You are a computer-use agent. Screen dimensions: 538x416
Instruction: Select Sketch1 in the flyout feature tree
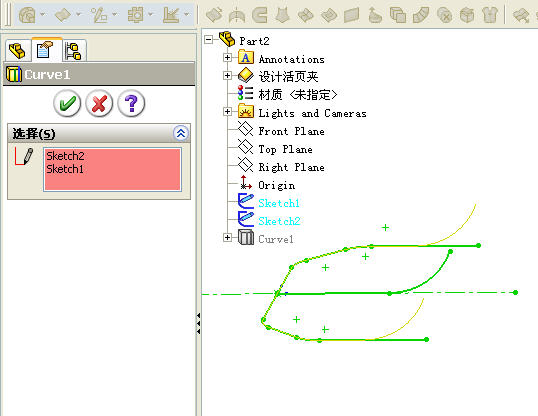(279, 203)
